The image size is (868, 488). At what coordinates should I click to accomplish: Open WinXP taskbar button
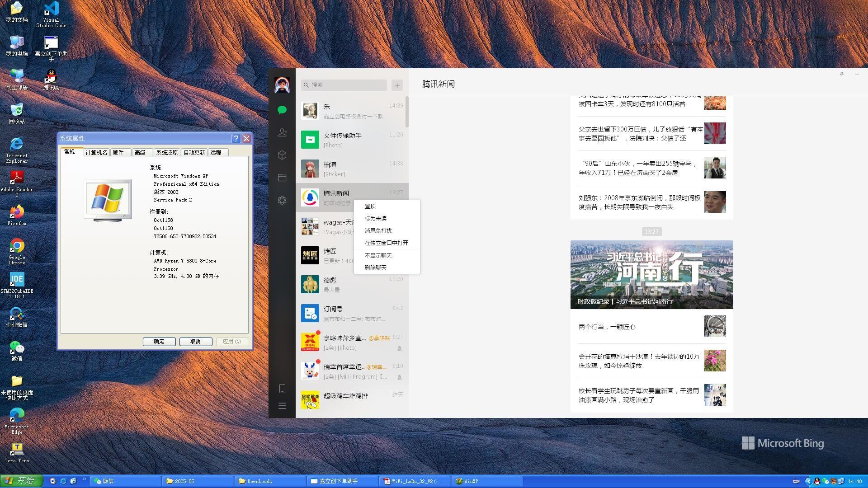[x=487, y=481]
